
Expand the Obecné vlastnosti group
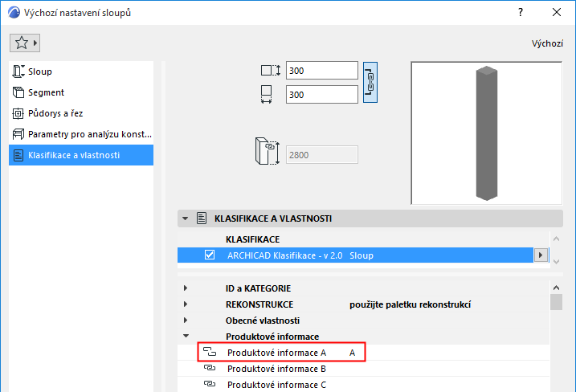(x=186, y=321)
